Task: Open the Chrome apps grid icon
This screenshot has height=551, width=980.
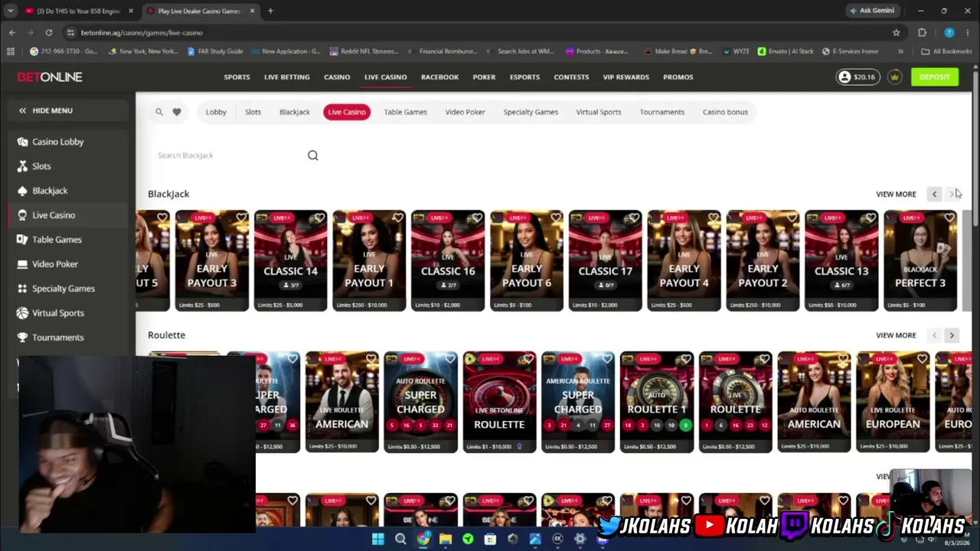Action: [x=10, y=51]
